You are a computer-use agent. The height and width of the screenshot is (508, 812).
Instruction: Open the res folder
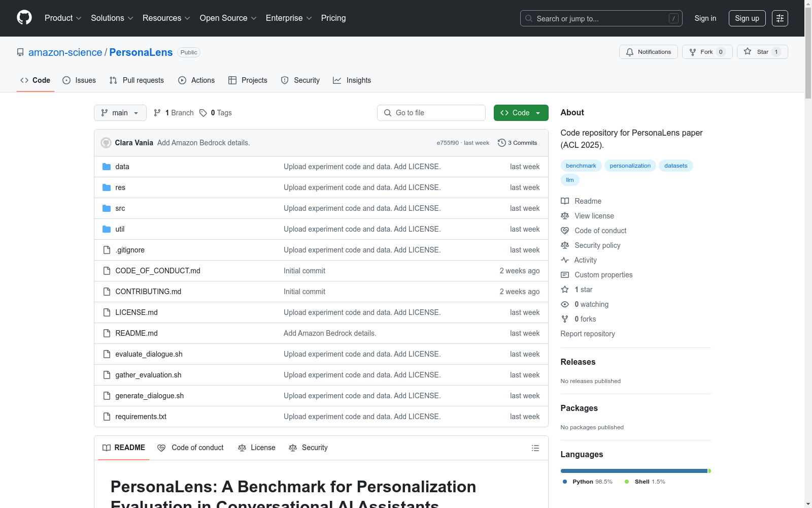click(120, 187)
